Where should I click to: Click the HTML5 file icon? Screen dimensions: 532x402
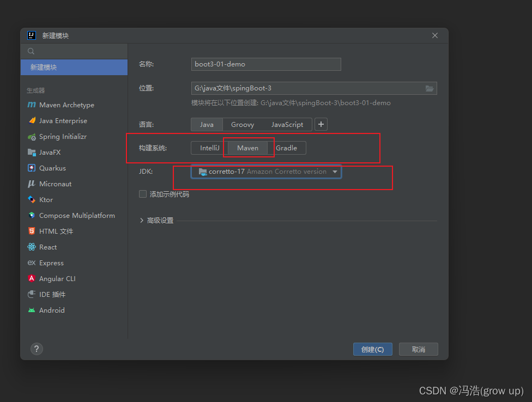pyautogui.click(x=32, y=231)
